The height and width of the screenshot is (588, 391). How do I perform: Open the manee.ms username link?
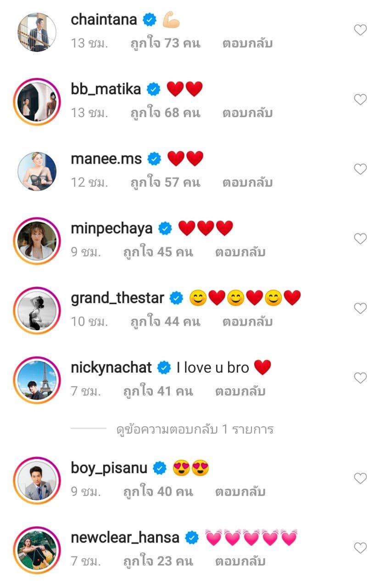pyautogui.click(x=106, y=159)
